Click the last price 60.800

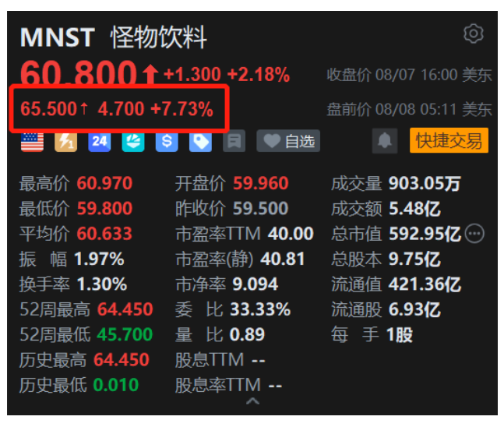point(79,73)
